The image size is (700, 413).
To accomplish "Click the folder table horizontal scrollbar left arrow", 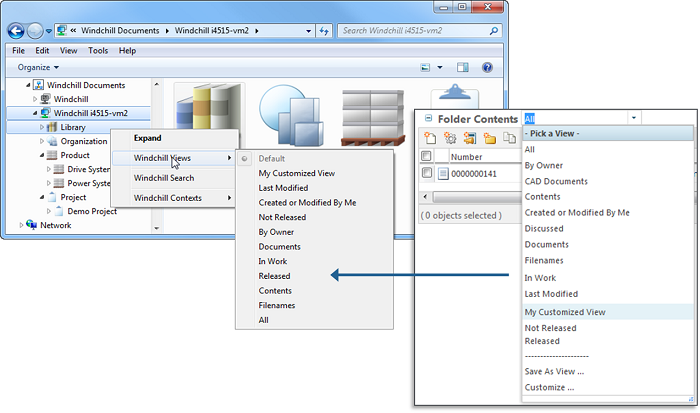I will (x=425, y=196).
